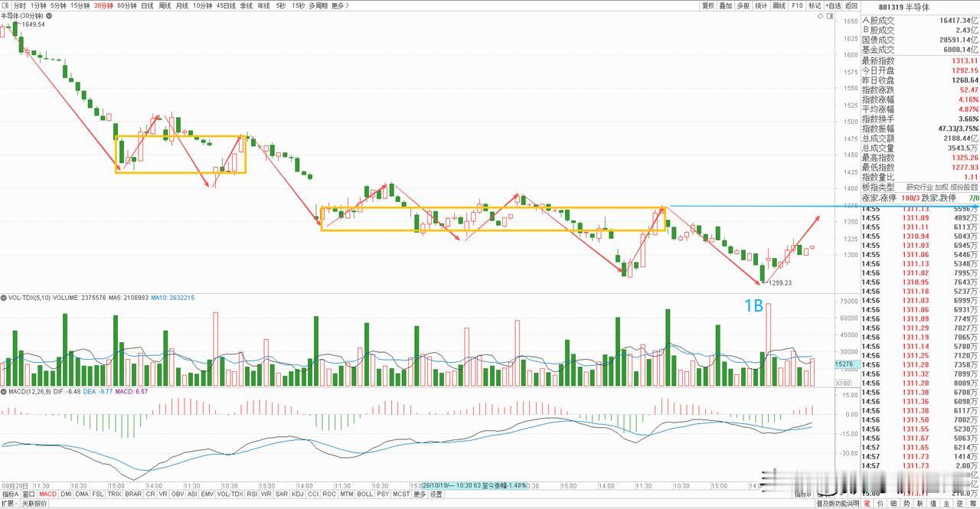Click the 最新指数 value 1313.11
The image size is (980, 509).
pos(965,60)
